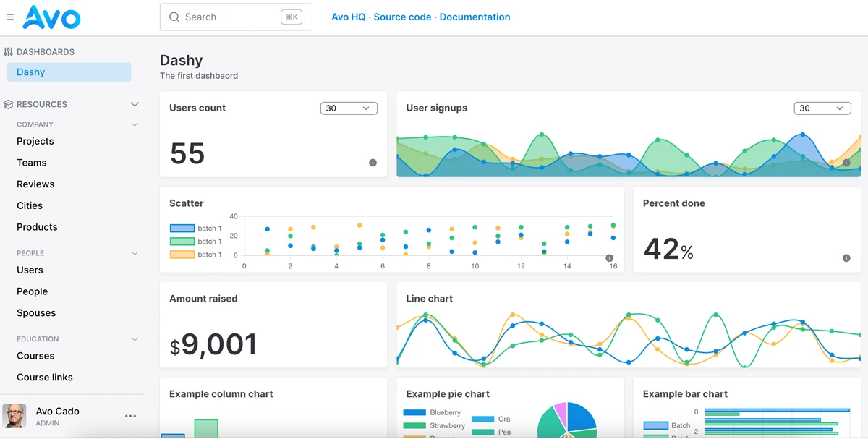Click the DASHBOARDS section heading
This screenshot has height=439, width=868.
(x=46, y=52)
